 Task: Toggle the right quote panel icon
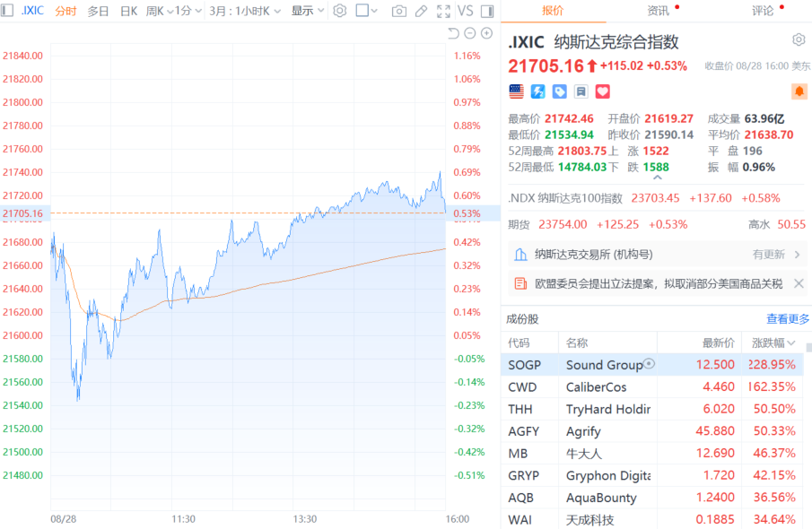coord(487,11)
